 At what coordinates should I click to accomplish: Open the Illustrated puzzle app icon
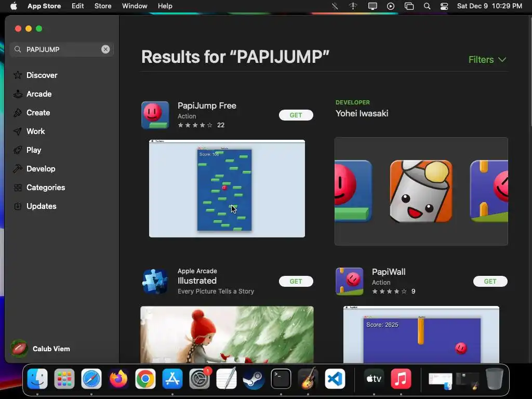tap(155, 281)
